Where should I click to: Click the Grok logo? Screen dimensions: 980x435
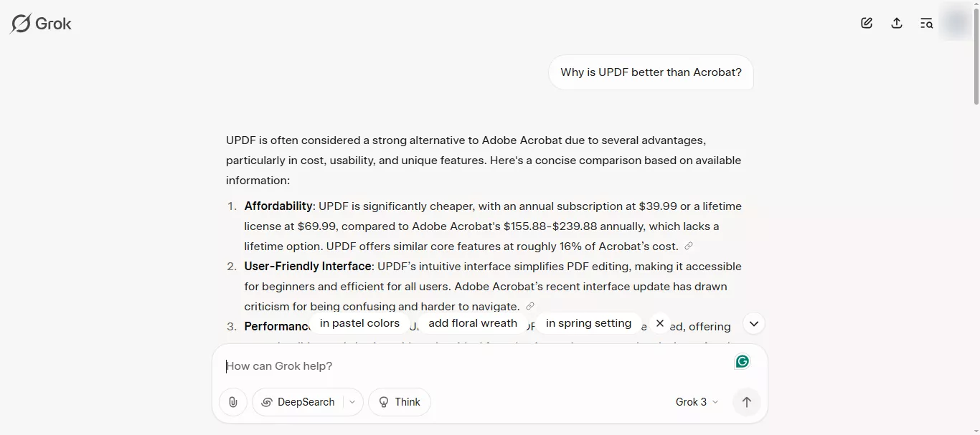pyautogui.click(x=41, y=24)
